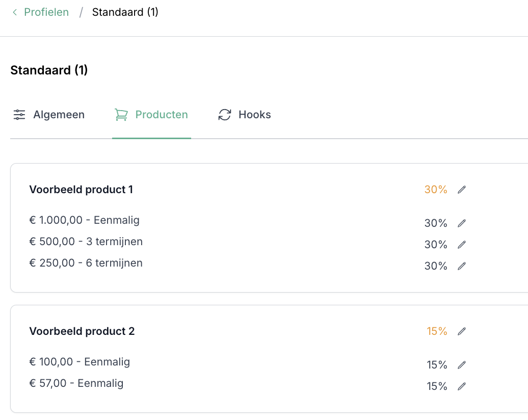Click Standaard (1) breadcrumb text
528x420 pixels.
click(x=125, y=12)
